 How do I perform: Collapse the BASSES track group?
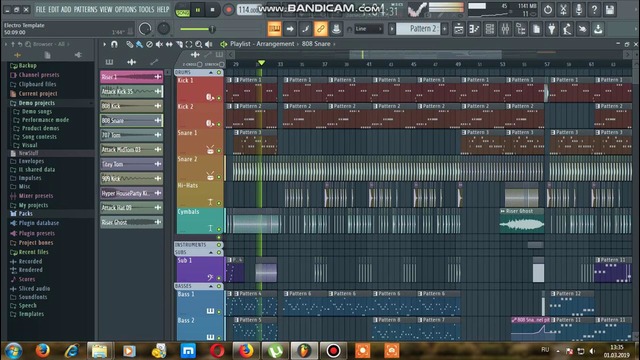(211, 286)
